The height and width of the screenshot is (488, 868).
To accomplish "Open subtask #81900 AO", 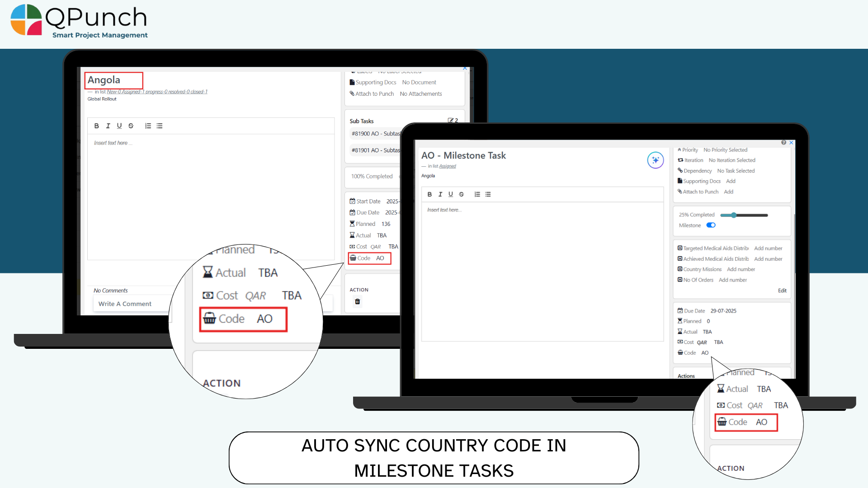I will (x=375, y=134).
